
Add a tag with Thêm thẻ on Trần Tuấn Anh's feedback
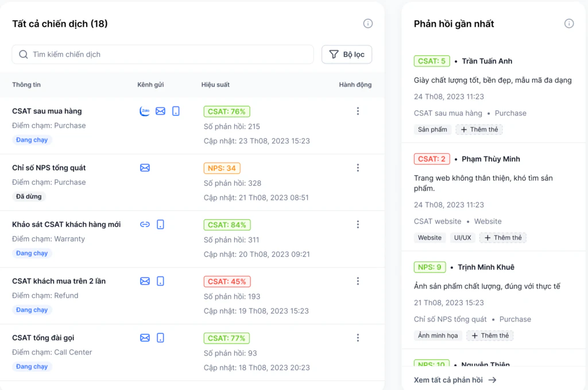[x=479, y=130]
